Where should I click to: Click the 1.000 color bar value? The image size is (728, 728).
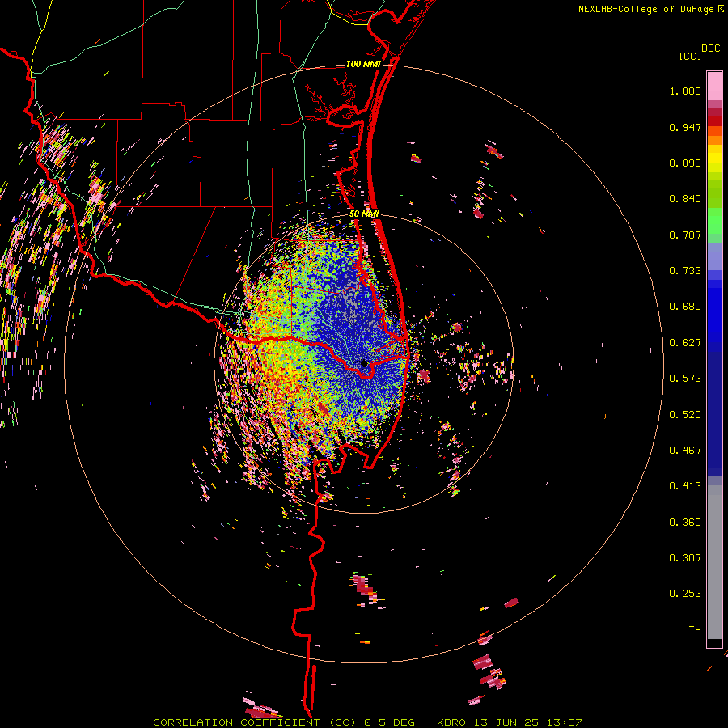click(x=685, y=91)
